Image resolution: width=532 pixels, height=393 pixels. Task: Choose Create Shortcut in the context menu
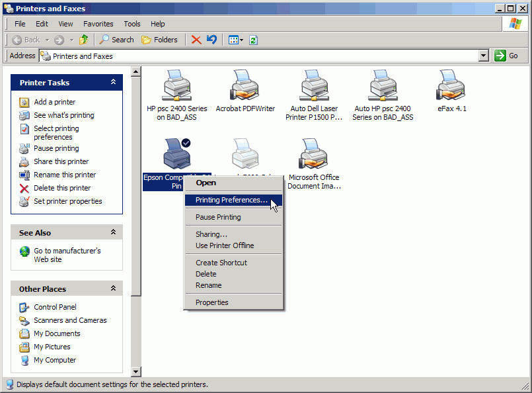233,263
